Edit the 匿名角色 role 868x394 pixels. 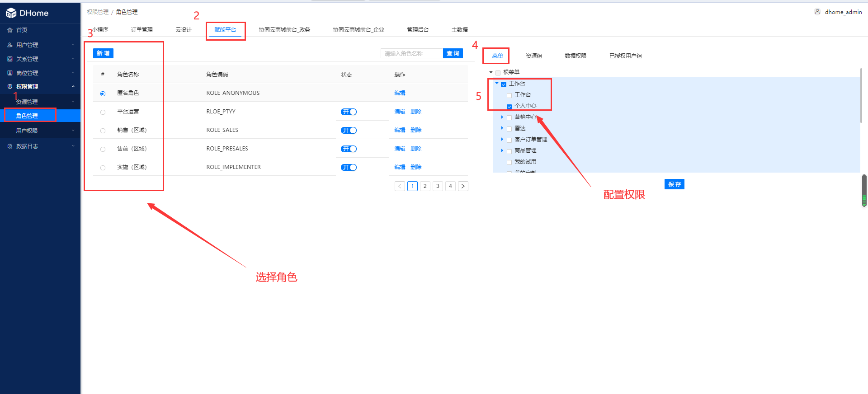(x=400, y=93)
